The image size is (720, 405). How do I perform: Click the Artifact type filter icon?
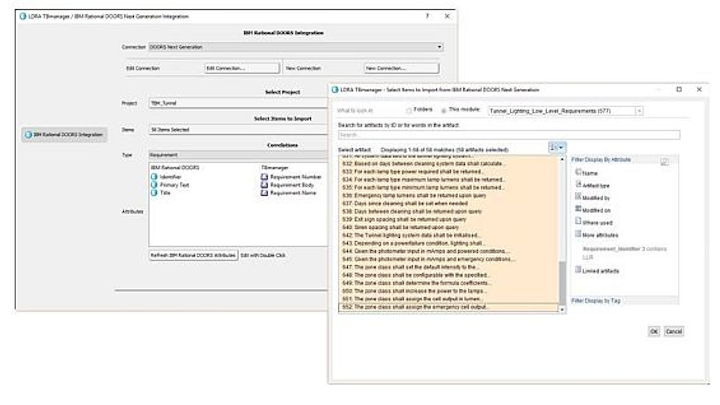coord(578,184)
